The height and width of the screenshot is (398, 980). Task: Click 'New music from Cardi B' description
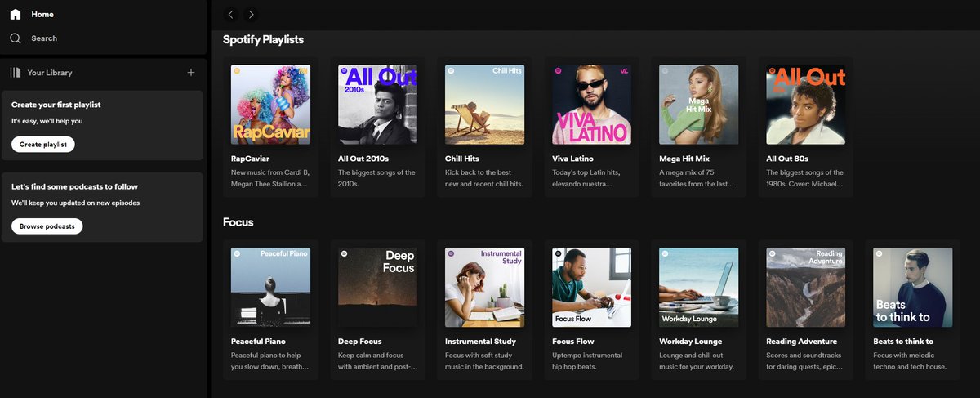(x=270, y=178)
